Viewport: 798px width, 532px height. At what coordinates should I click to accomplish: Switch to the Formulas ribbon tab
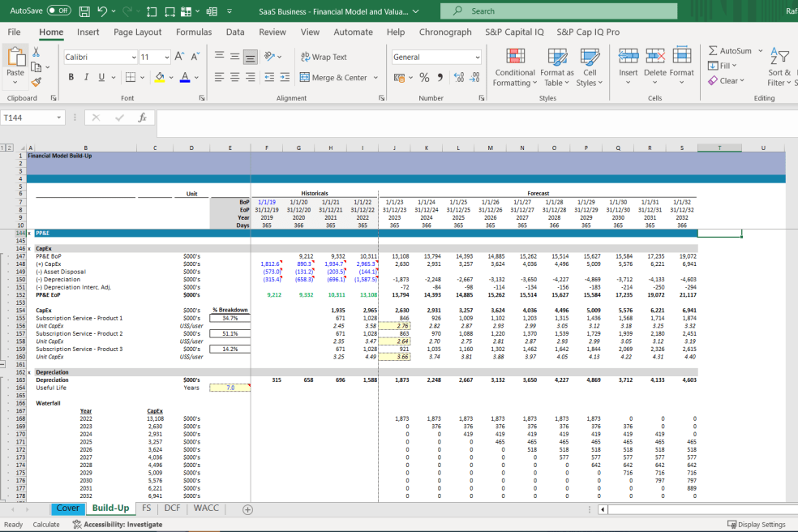[x=194, y=32]
